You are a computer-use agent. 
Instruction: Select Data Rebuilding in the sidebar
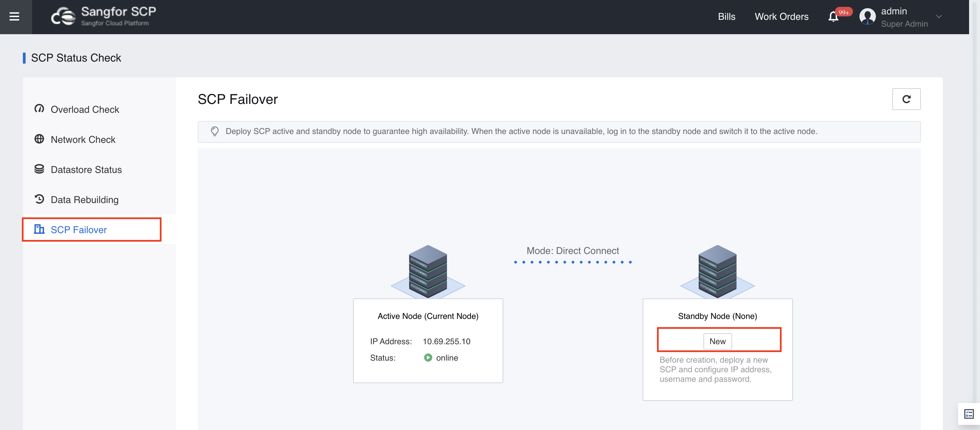pyautogui.click(x=99, y=200)
